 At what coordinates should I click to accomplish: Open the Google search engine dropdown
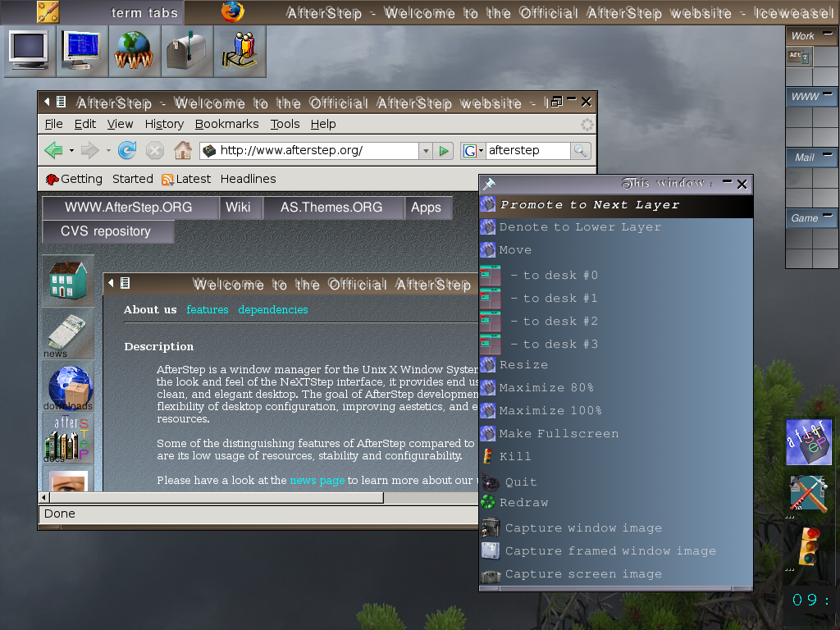(473, 151)
